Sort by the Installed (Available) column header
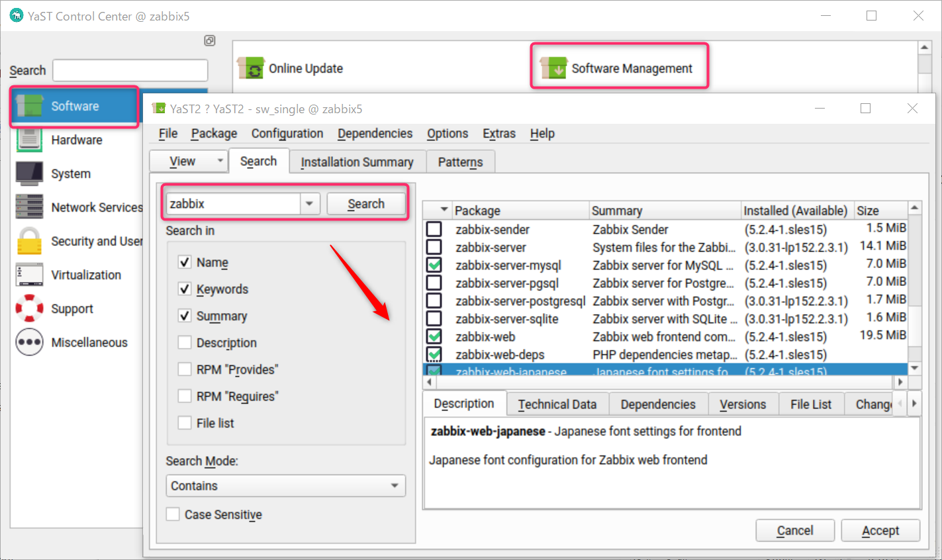The image size is (942, 560). click(796, 210)
